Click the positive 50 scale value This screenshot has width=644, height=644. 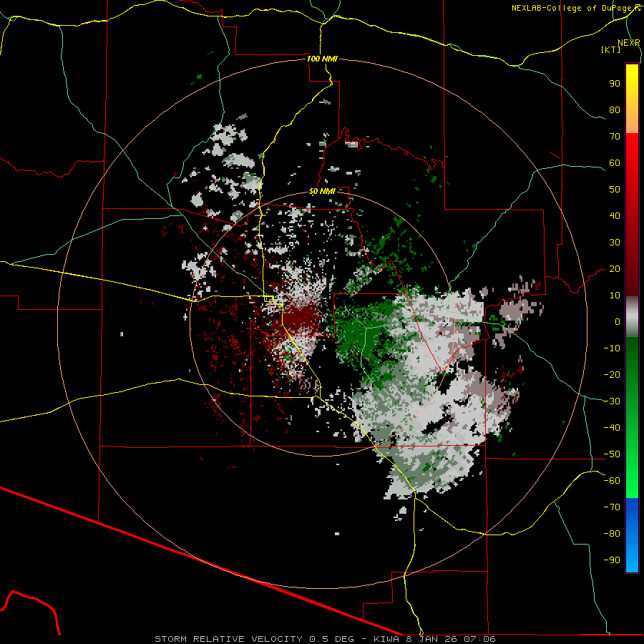615,190
